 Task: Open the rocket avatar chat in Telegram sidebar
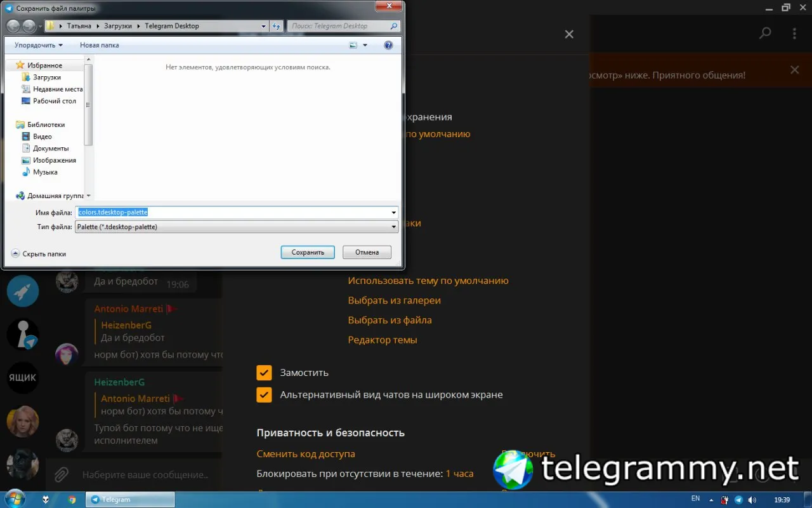[x=23, y=291]
